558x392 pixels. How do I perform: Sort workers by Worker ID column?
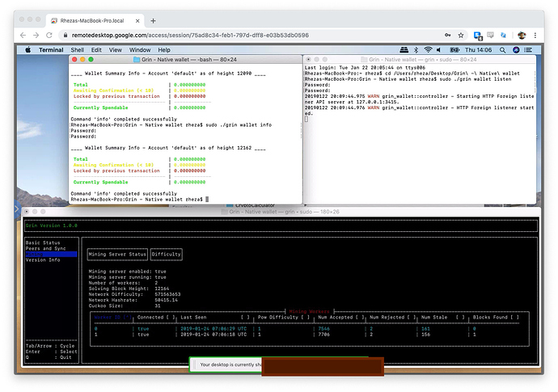[x=112, y=317]
